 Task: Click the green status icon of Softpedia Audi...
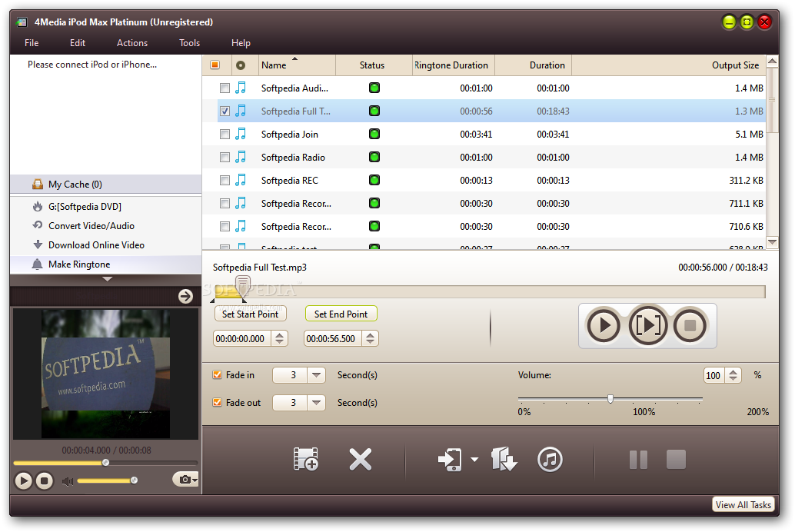tap(374, 88)
